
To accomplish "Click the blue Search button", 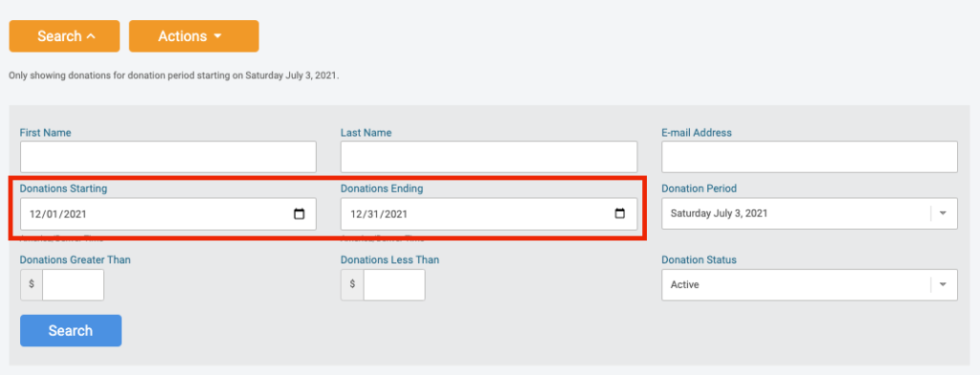I will [x=71, y=331].
